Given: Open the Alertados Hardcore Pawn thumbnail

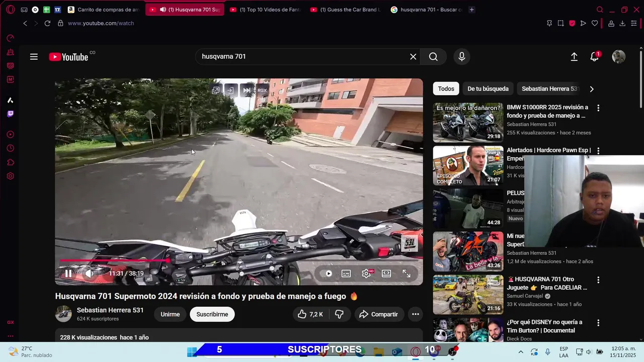Looking at the screenshot, I should [468, 165].
